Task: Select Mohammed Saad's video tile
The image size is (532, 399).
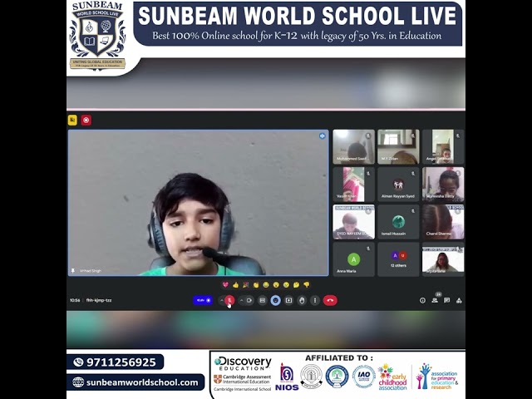Action: click(x=353, y=146)
